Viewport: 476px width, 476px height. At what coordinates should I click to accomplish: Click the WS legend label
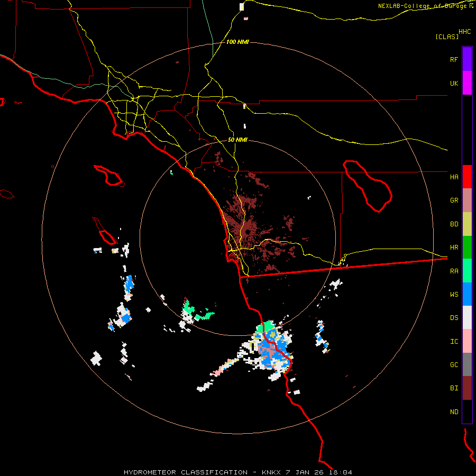pos(454,295)
